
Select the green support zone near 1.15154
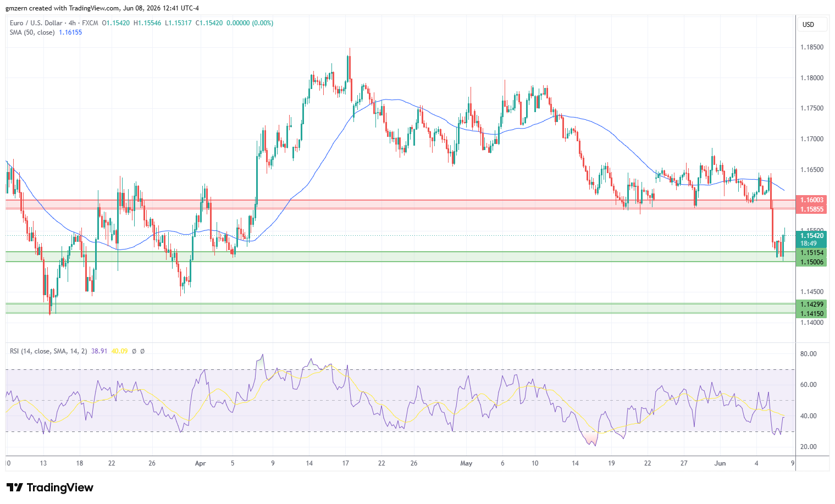pyautogui.click(x=400, y=257)
